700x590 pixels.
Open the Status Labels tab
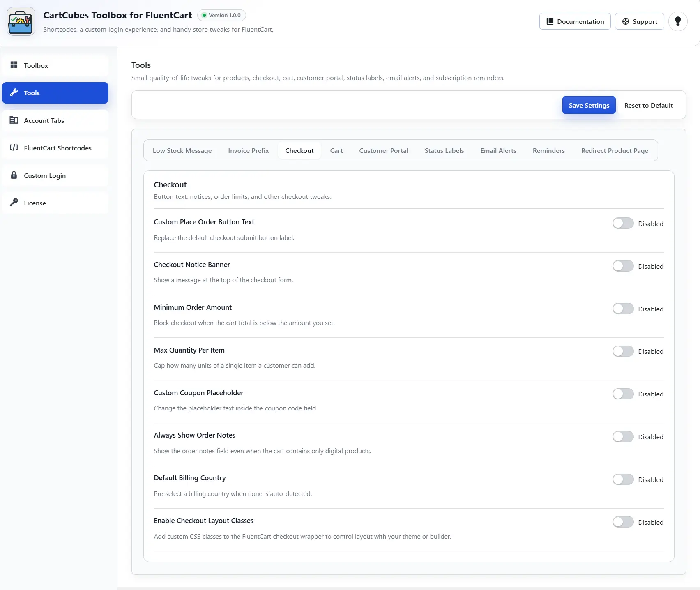pos(444,150)
